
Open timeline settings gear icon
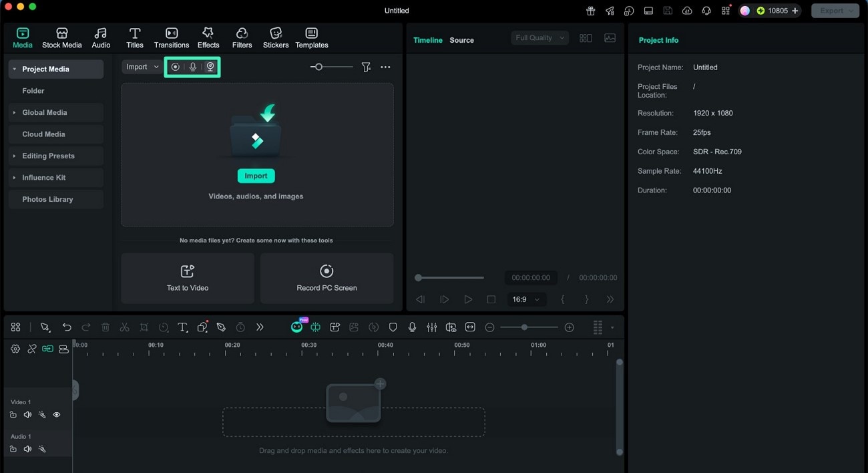(15, 349)
